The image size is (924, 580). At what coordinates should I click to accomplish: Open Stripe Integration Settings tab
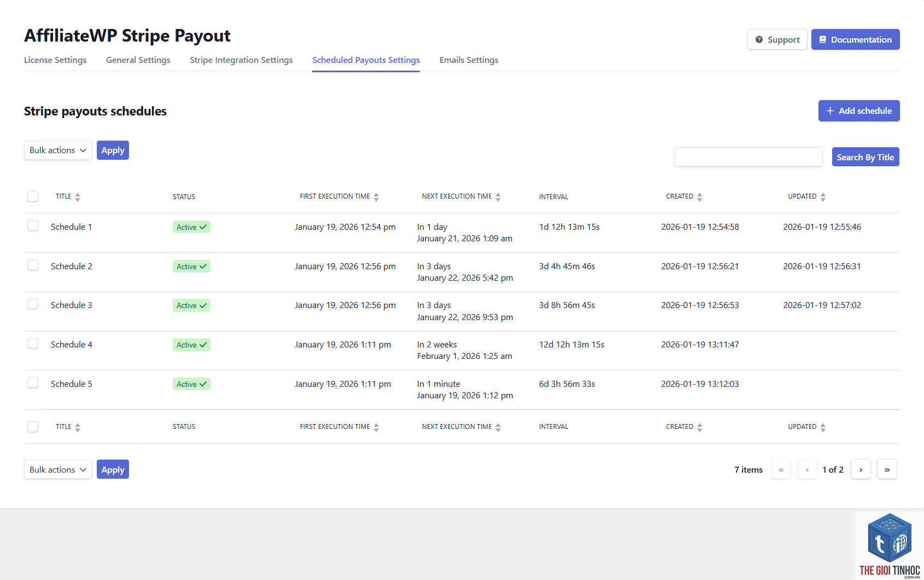(x=241, y=60)
